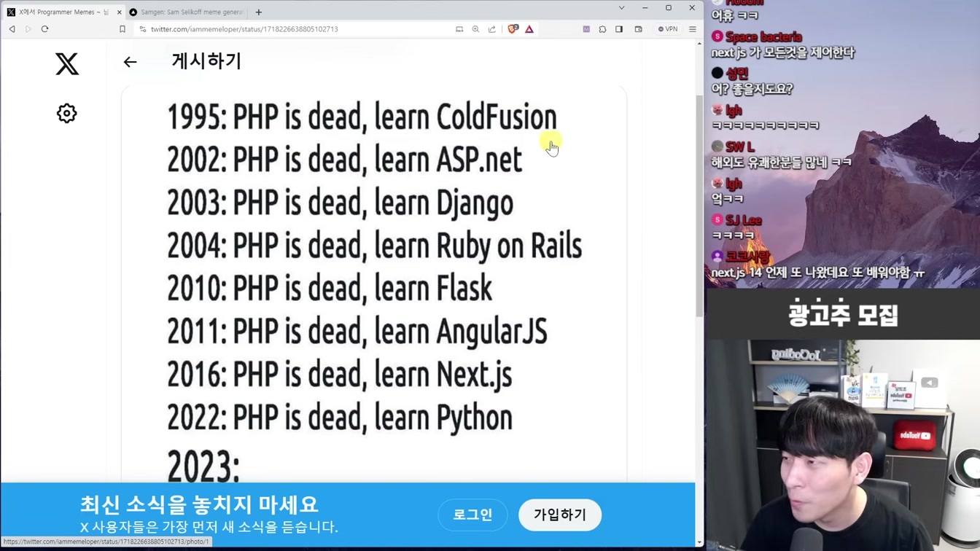Open settings via the gear icon
The width and height of the screenshot is (980, 551).
click(66, 113)
